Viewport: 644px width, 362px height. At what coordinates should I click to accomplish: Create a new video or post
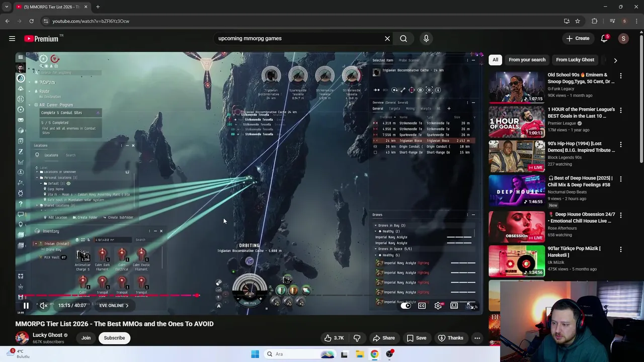pos(578,38)
